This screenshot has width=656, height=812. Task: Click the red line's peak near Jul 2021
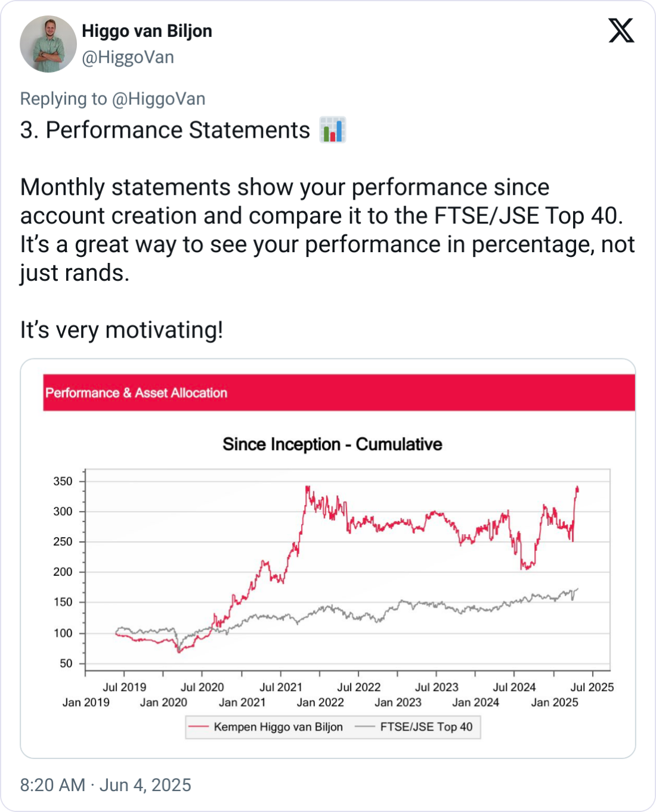[x=307, y=487]
